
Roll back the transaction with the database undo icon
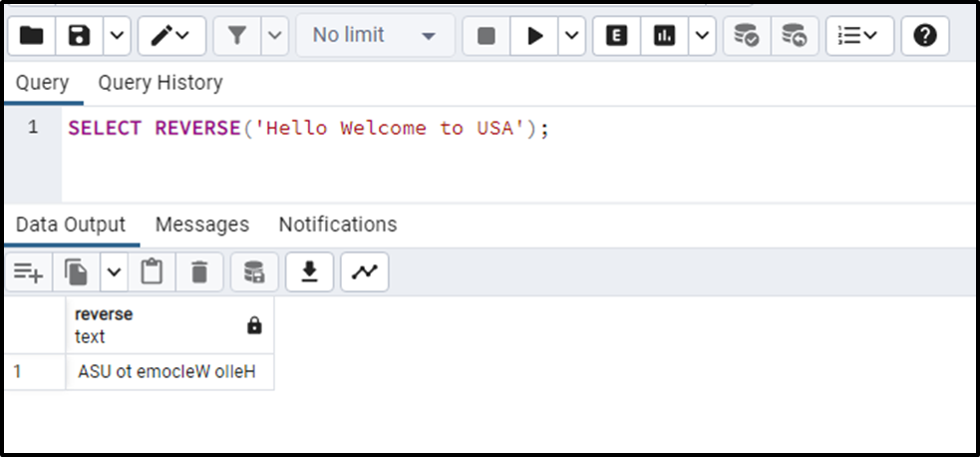point(795,36)
